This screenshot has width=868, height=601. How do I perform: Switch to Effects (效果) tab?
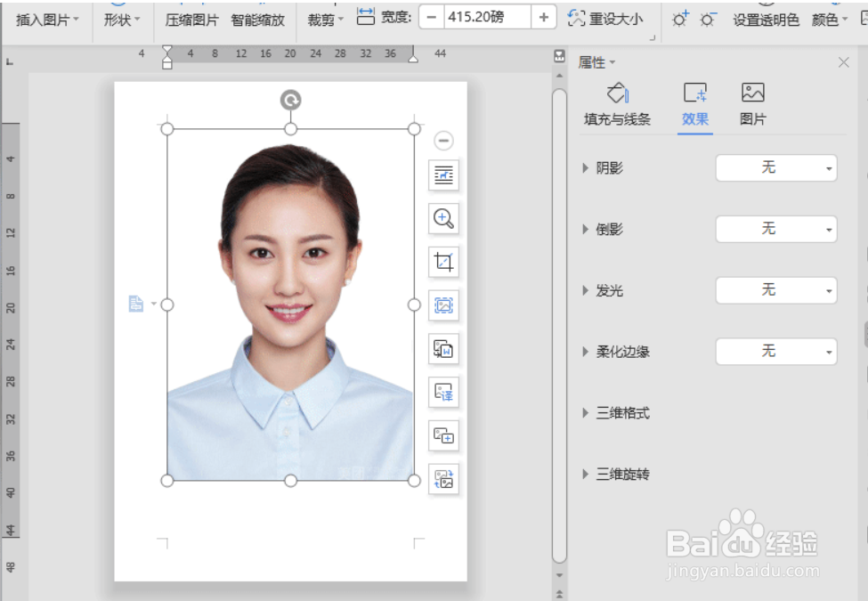pyautogui.click(x=695, y=105)
